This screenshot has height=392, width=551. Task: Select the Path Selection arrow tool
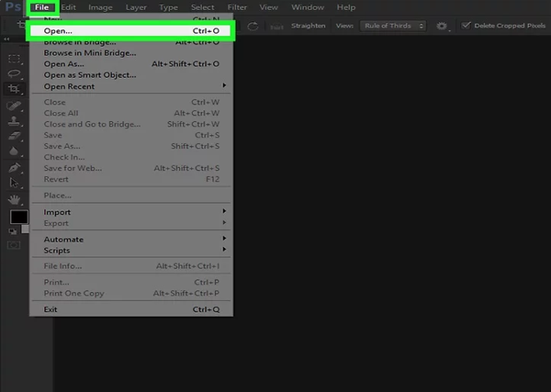pos(14,183)
